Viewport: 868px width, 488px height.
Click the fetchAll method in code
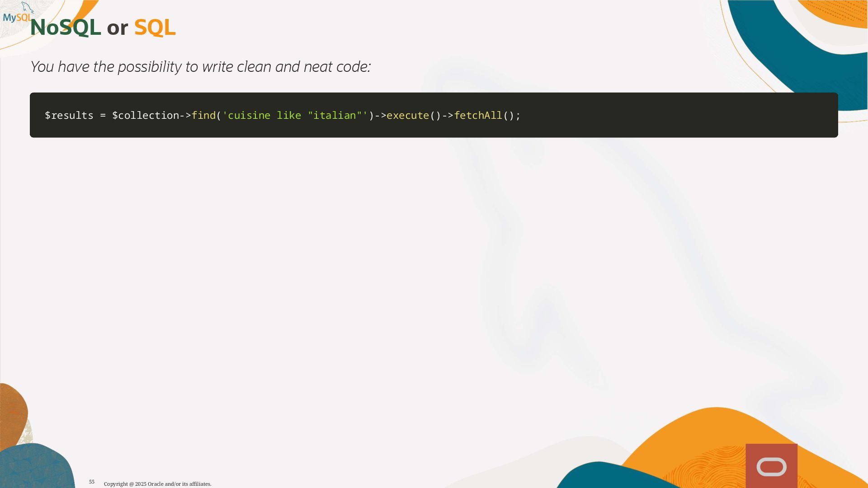tap(478, 116)
